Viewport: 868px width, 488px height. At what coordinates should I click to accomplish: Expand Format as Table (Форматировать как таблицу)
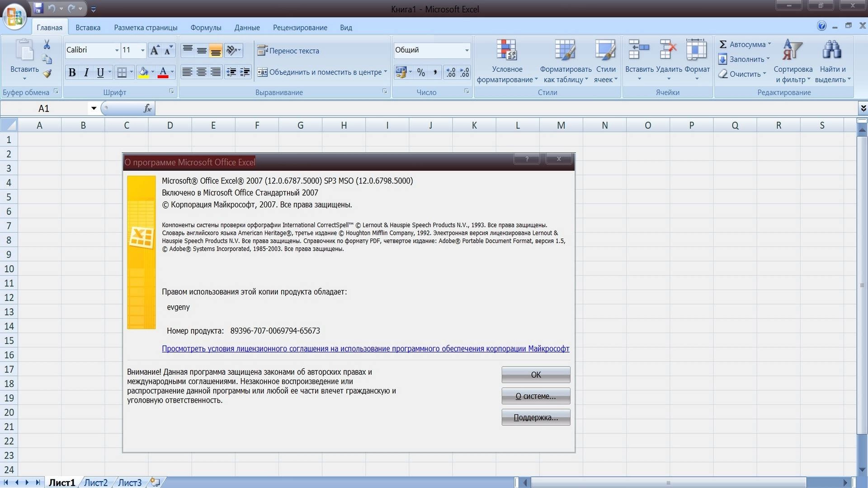click(566, 61)
